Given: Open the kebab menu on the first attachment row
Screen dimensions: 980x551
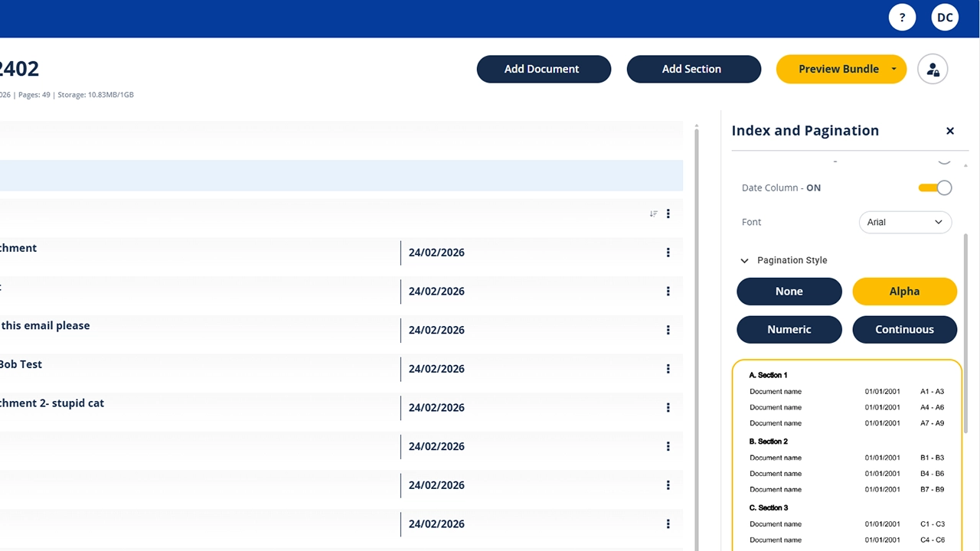Looking at the screenshot, I should coord(668,252).
